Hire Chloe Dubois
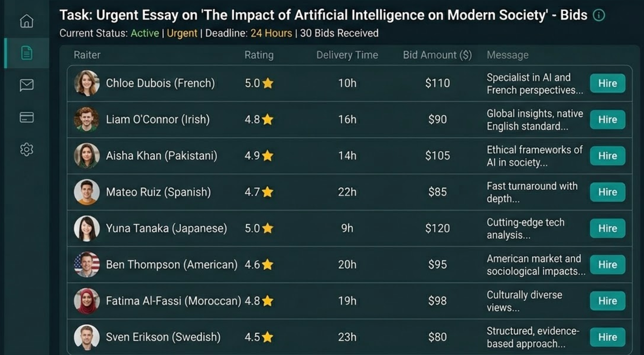 point(607,83)
